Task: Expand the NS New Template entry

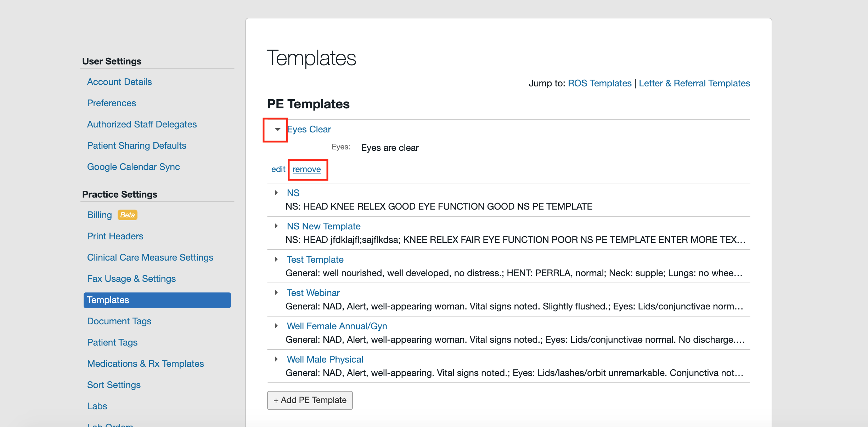Action: (276, 226)
